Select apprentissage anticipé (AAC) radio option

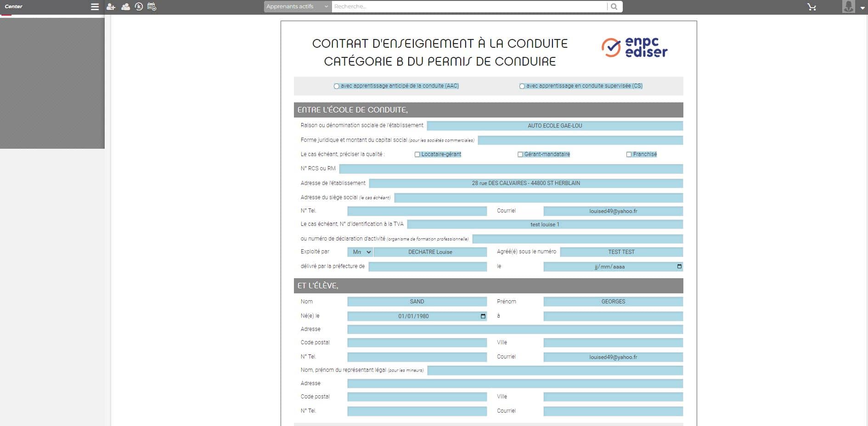pyautogui.click(x=337, y=86)
